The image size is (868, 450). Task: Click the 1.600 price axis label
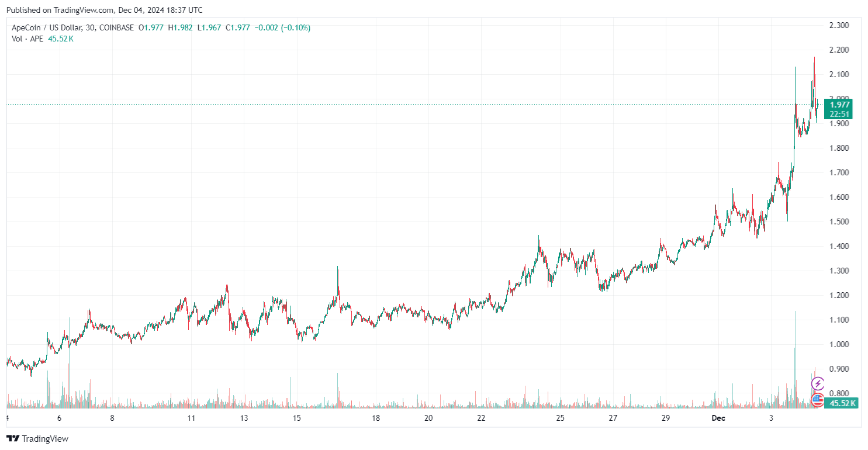click(839, 197)
